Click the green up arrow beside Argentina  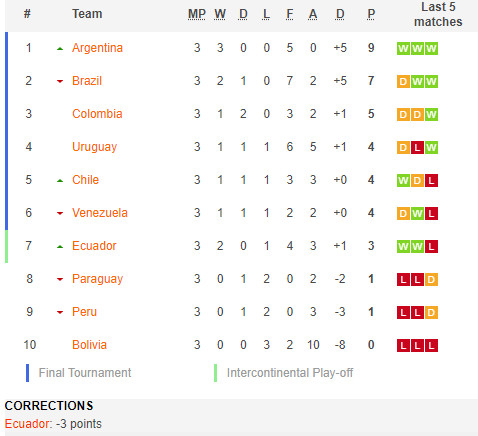(x=60, y=49)
